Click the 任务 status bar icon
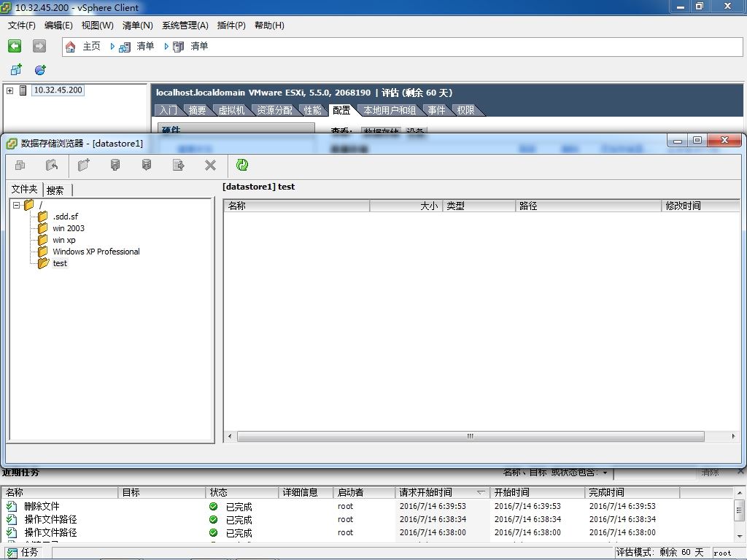The height and width of the screenshot is (560, 747). click(x=12, y=553)
